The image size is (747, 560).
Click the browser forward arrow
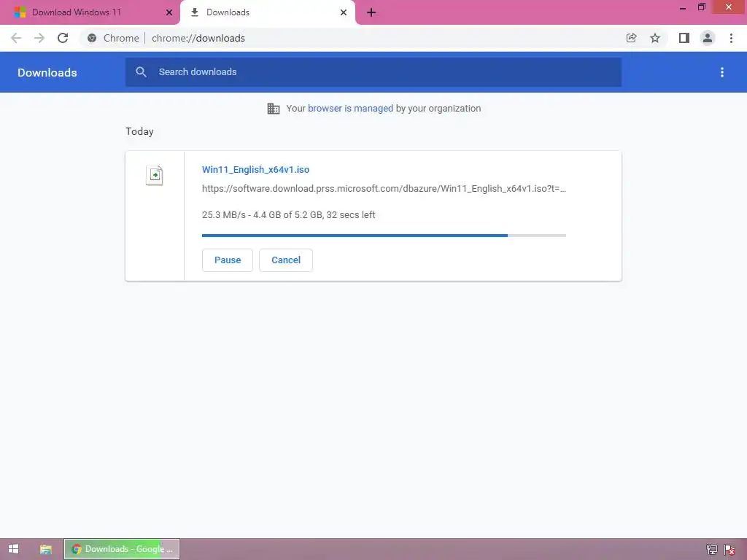(x=39, y=38)
